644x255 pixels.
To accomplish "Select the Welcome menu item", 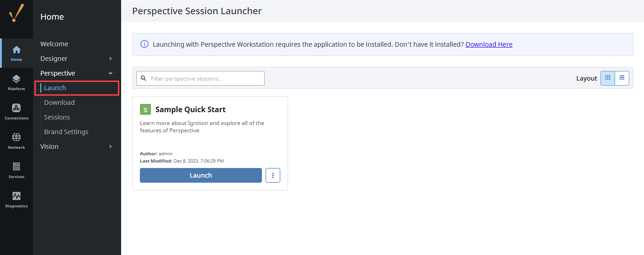I will pos(54,44).
